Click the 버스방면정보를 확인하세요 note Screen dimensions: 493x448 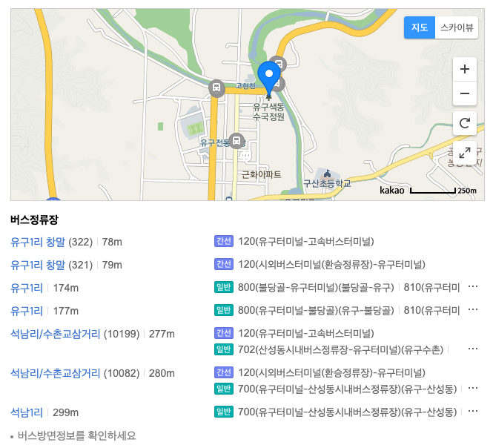tap(76, 435)
